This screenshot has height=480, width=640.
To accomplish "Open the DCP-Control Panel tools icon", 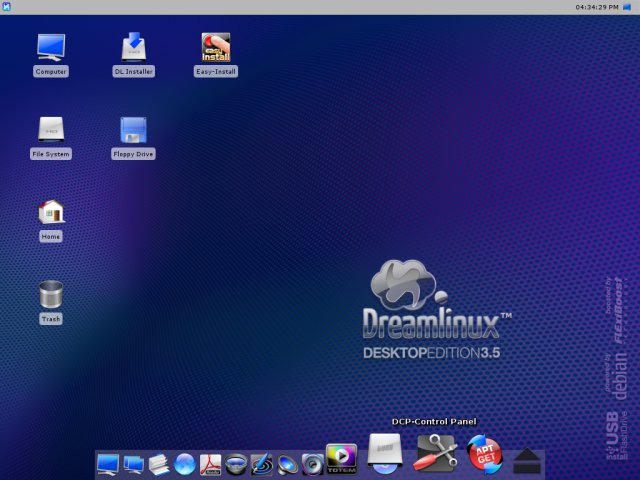I will point(436,453).
